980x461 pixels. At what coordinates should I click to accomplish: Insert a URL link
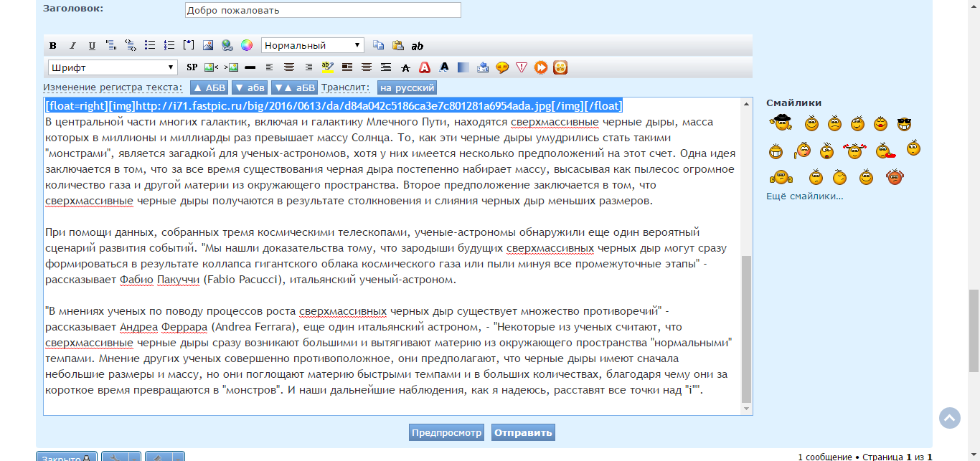[x=227, y=45]
